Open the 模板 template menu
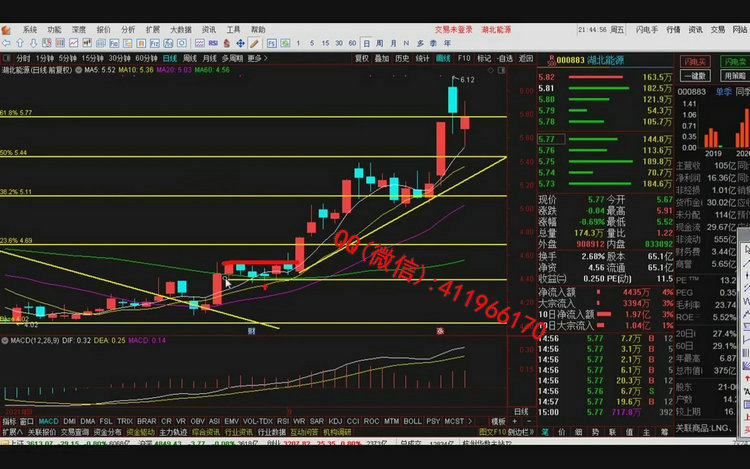 tap(498, 421)
